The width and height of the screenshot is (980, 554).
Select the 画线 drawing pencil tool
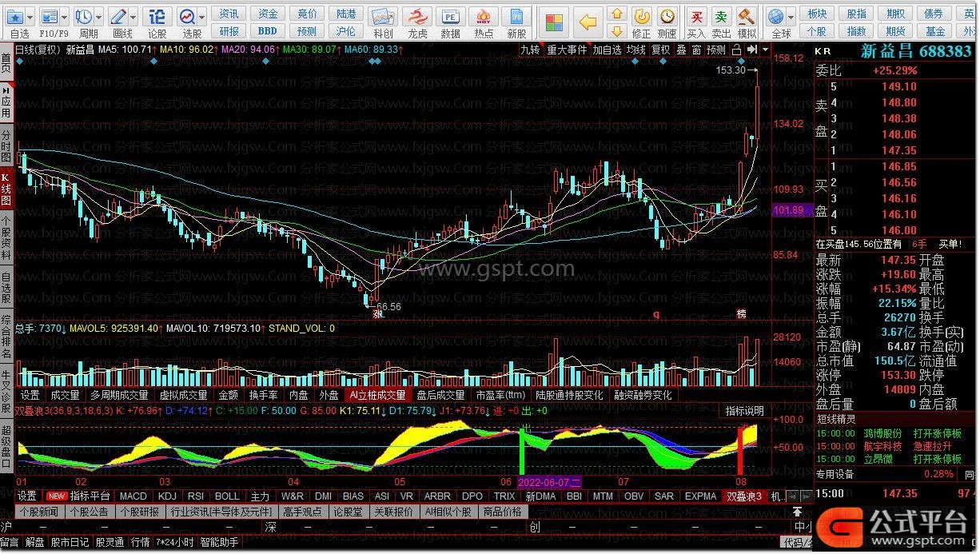[118, 16]
